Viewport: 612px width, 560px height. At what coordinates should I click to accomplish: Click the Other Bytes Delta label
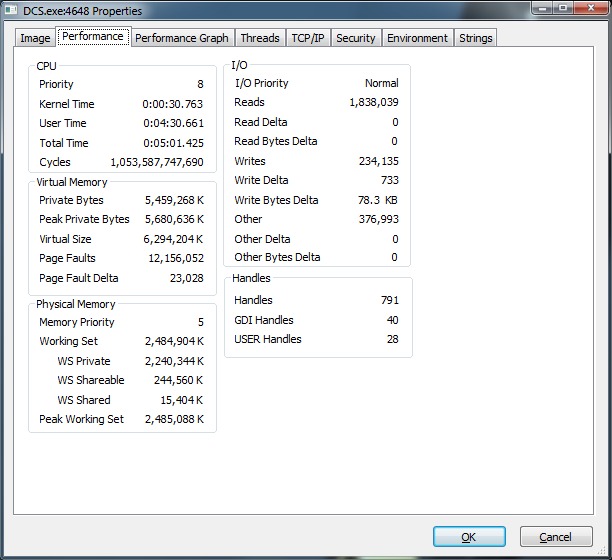[277, 257]
